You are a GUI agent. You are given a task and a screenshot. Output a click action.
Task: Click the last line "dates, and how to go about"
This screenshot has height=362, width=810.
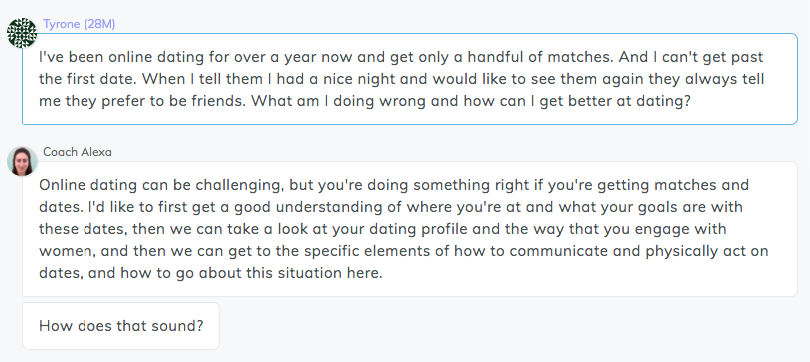211,273
